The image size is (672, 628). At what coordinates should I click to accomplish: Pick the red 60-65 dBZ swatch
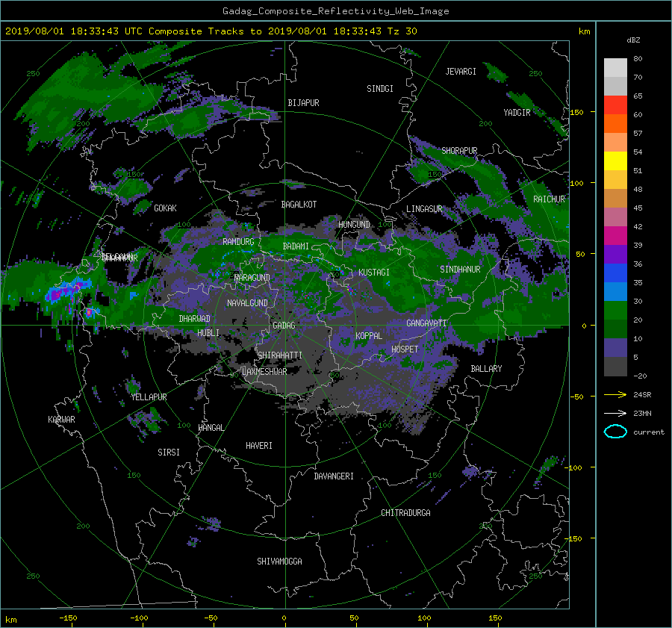pyautogui.click(x=615, y=105)
